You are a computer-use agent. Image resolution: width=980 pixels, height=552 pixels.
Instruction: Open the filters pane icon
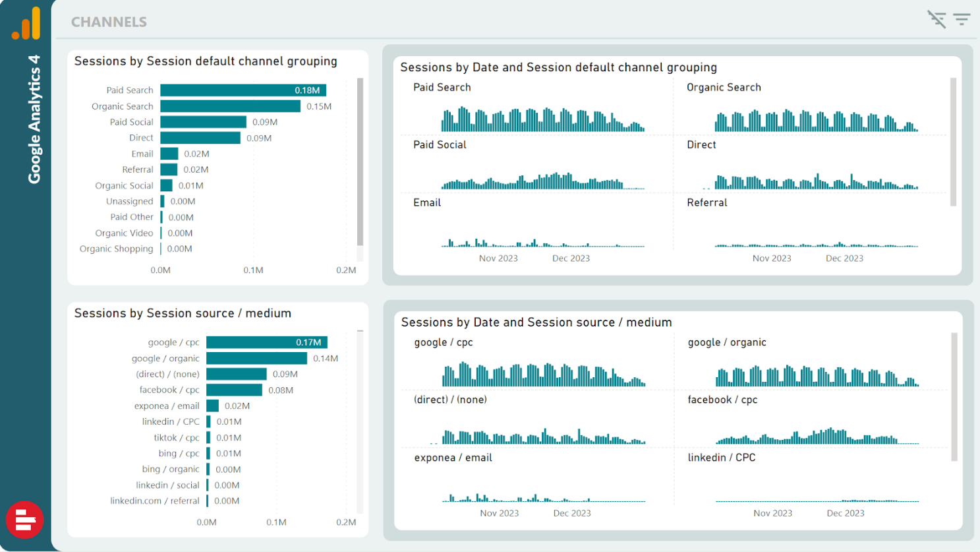click(962, 19)
